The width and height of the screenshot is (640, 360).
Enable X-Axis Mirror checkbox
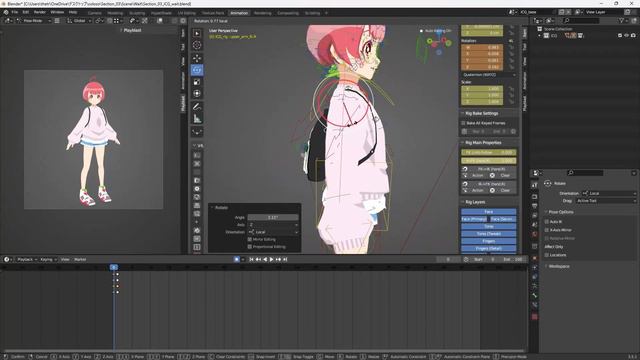point(547,230)
